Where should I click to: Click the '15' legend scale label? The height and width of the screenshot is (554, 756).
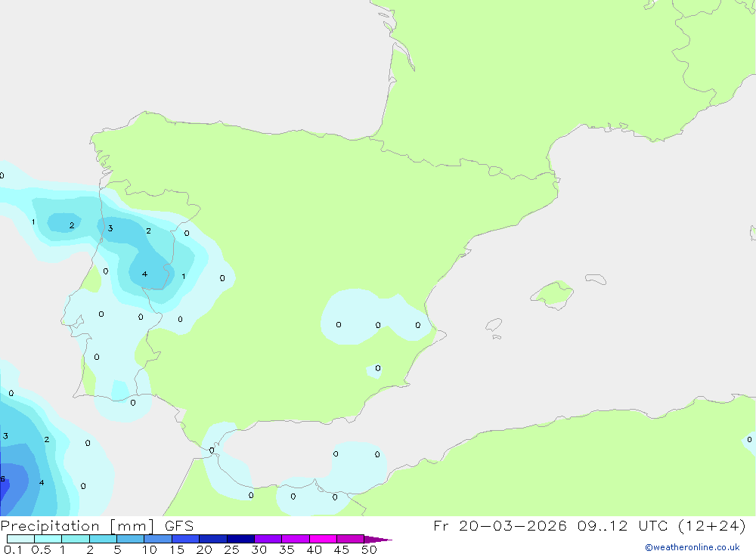177,549
